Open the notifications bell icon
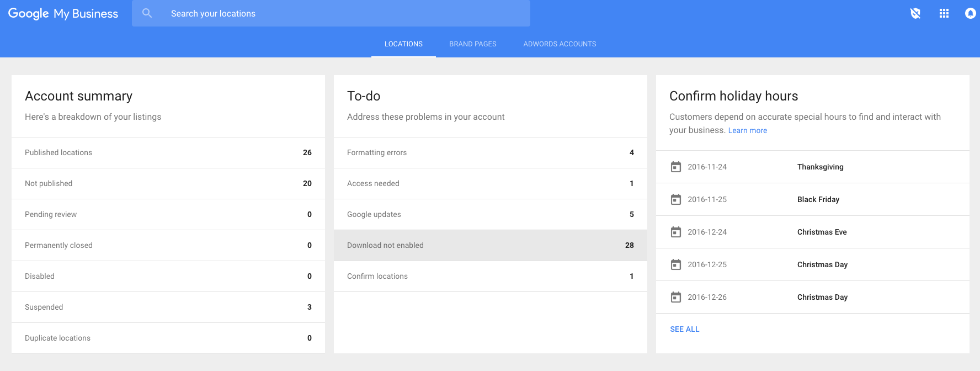This screenshot has height=371, width=980. (x=970, y=13)
